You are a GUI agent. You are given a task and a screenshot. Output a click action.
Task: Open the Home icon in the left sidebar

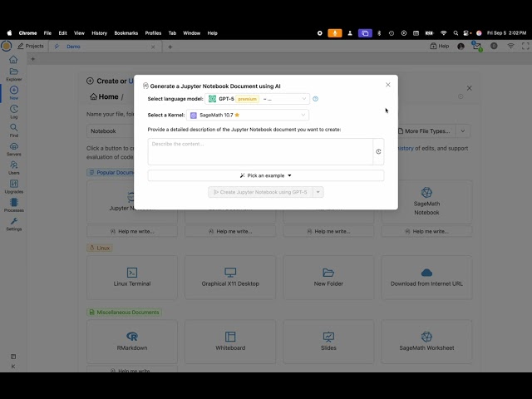pyautogui.click(x=13, y=59)
